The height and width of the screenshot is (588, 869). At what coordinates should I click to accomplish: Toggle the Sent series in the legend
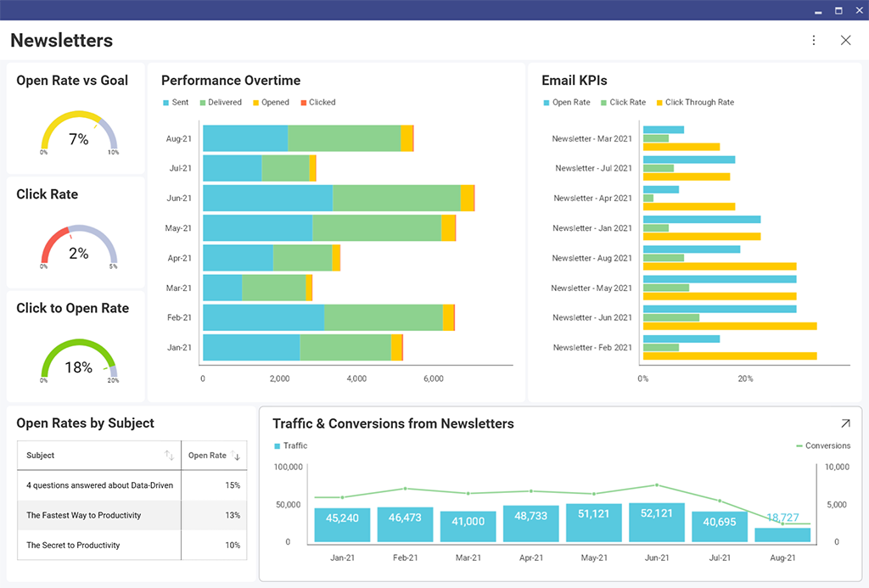click(x=176, y=103)
